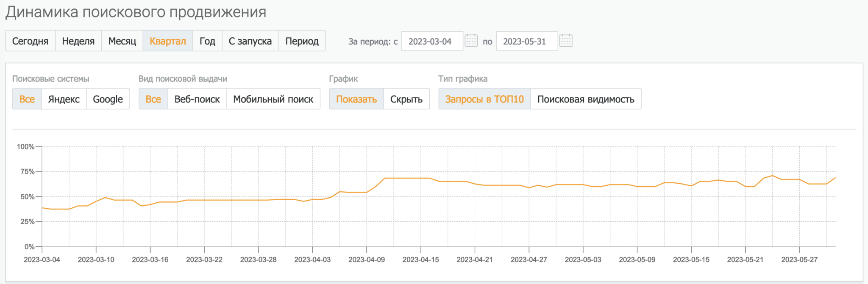Screen dimensions: 868x284
Task: Filter search engines by Яндекс
Action: 64,99
